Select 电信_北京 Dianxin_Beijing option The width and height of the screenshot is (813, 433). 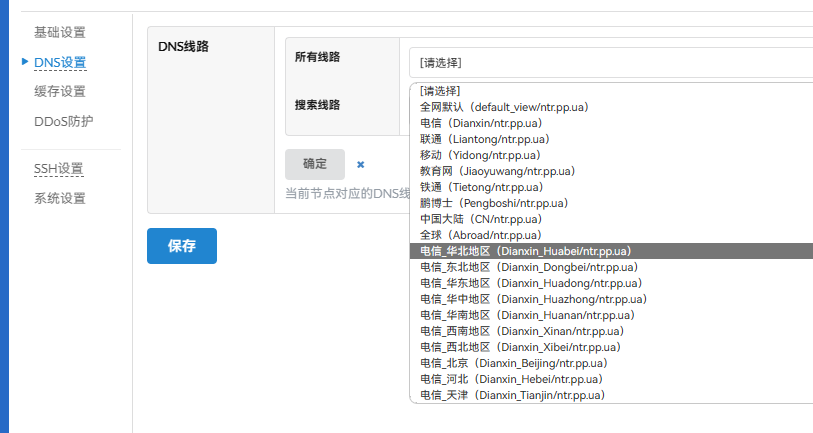point(513,363)
